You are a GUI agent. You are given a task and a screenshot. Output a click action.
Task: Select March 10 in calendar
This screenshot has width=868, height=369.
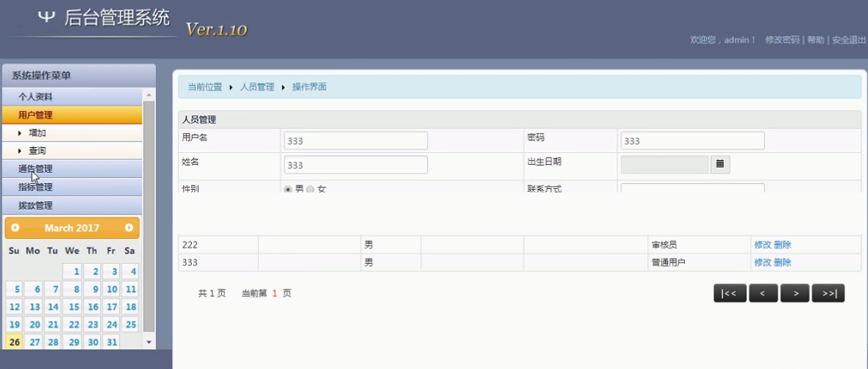tap(111, 289)
